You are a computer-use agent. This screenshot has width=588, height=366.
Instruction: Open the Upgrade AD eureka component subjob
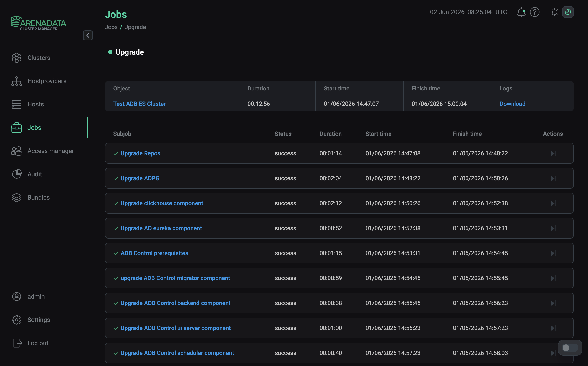[x=161, y=228]
